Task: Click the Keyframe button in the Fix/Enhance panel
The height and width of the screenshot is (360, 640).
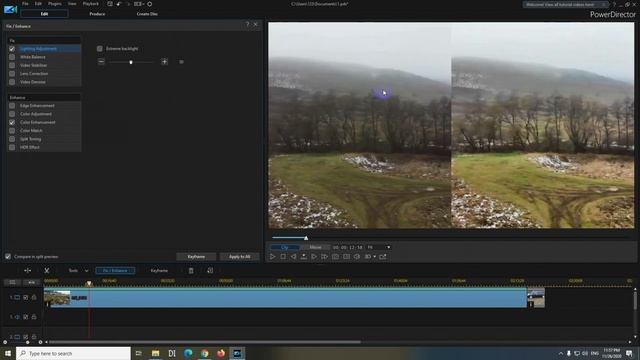Action: point(196,257)
